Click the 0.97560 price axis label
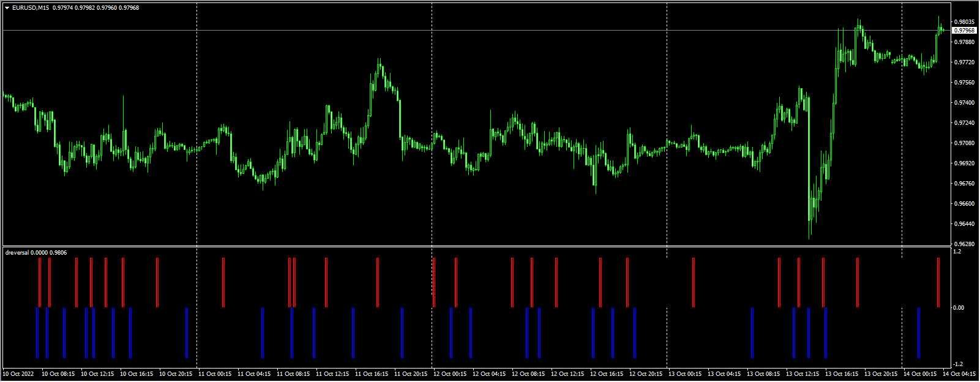The width and height of the screenshot is (980, 382). (965, 83)
